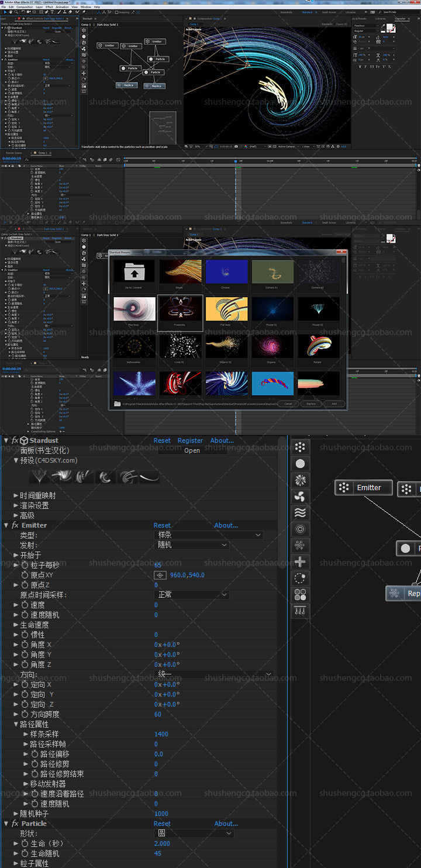Click the concentric rings Field icon in enlarged toolbar
421x868 pixels.
point(300,529)
